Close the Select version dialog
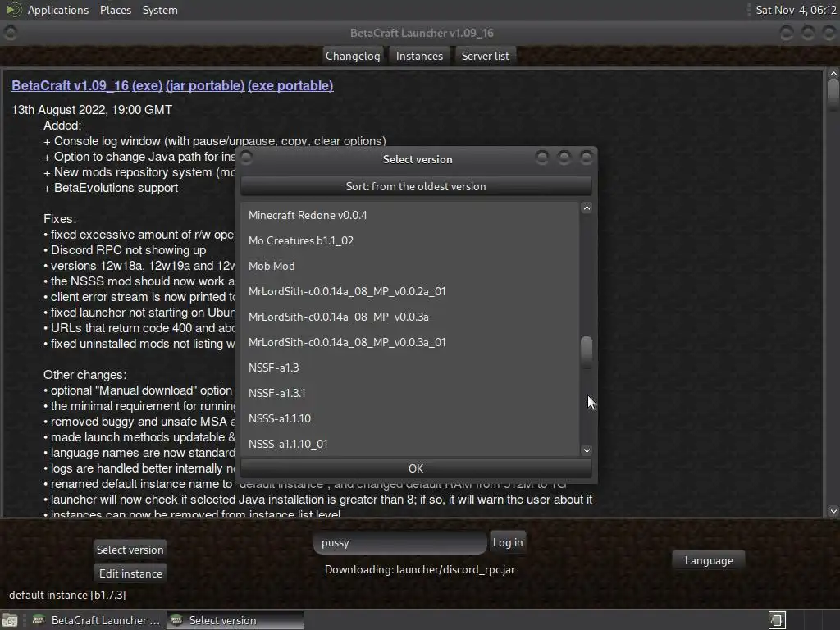 click(586, 158)
